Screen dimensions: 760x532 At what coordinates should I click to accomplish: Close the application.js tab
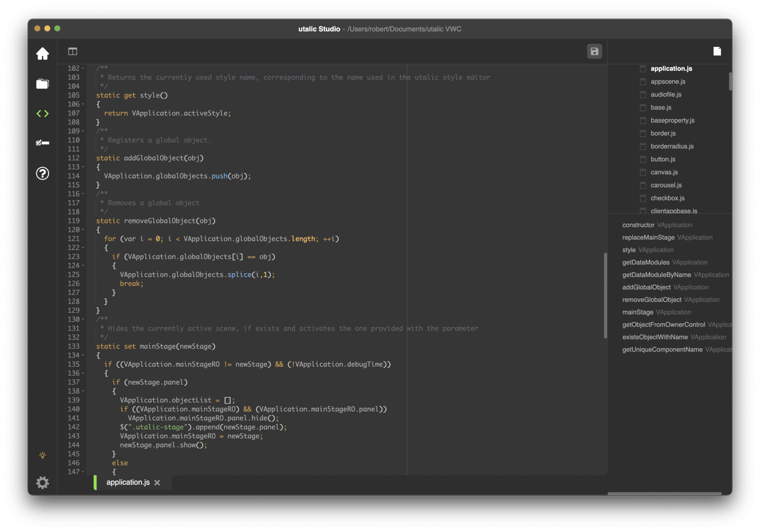[157, 483]
